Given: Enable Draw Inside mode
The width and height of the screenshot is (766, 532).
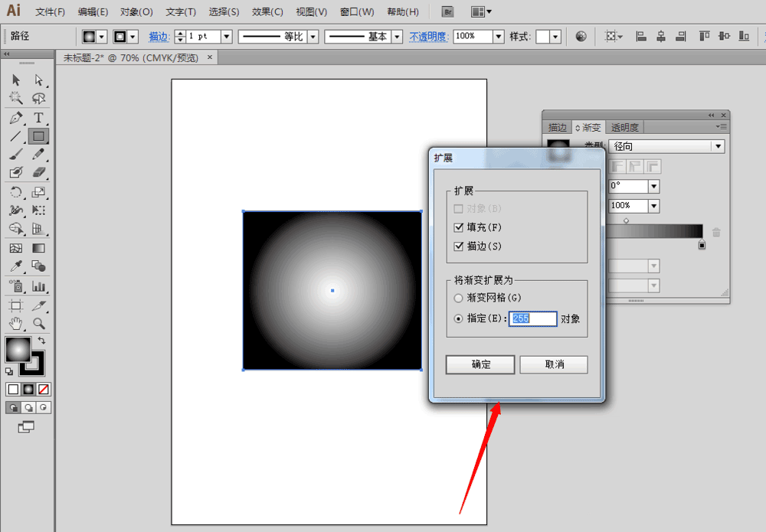Looking at the screenshot, I should click(x=44, y=407).
